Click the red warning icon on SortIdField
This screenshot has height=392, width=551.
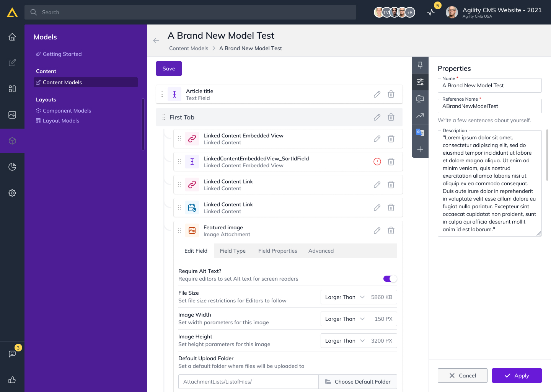[377, 162]
